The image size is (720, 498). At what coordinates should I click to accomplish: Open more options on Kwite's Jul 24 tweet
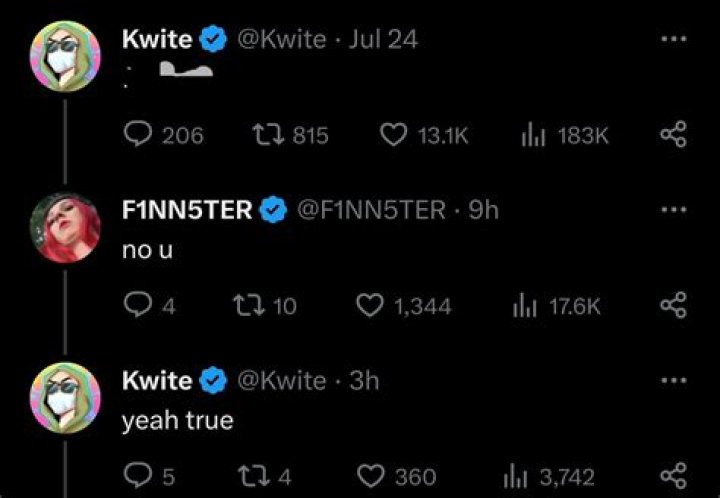(675, 40)
